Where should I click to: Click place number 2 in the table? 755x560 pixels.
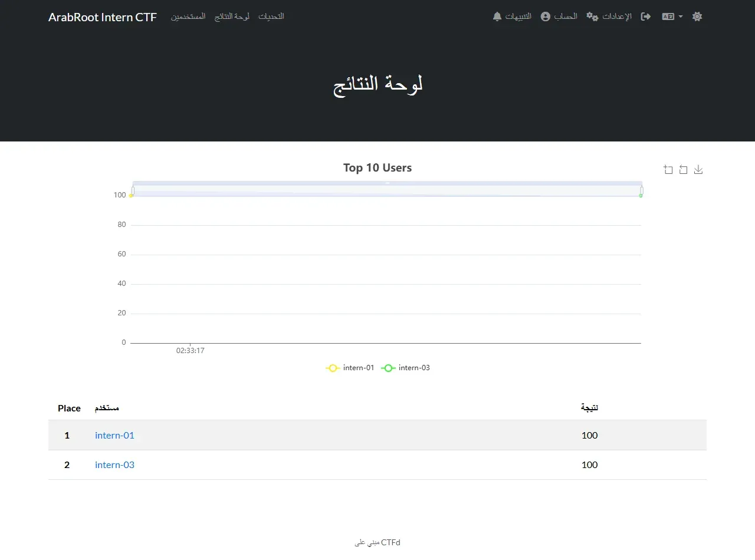point(67,465)
